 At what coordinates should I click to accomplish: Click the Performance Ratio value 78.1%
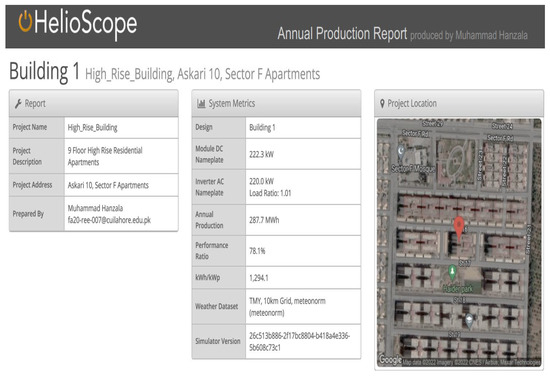[x=257, y=251]
